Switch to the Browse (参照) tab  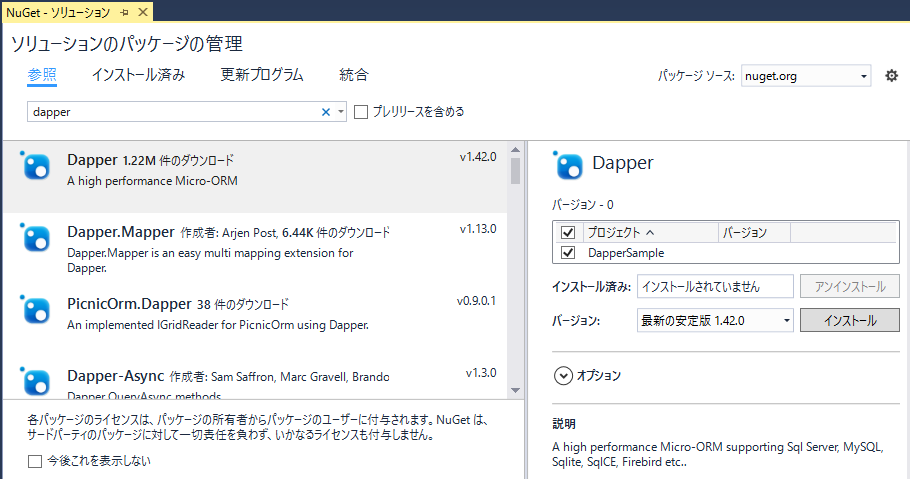[x=42, y=74]
